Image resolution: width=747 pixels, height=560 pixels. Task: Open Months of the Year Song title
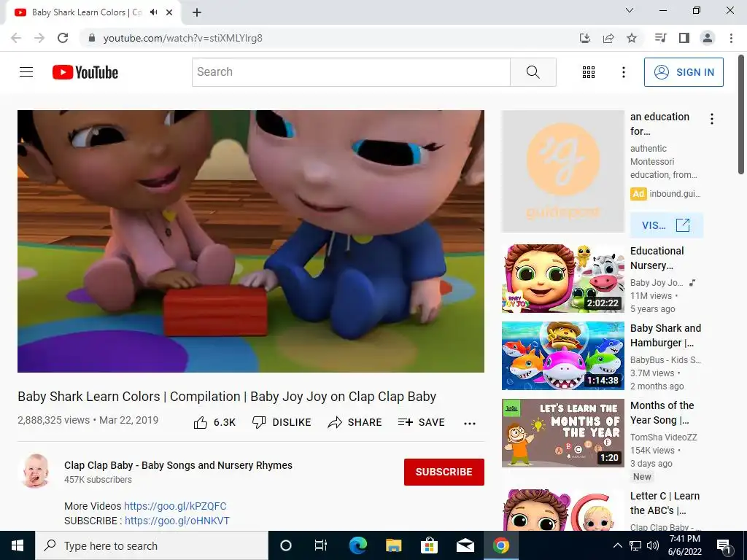(x=662, y=413)
